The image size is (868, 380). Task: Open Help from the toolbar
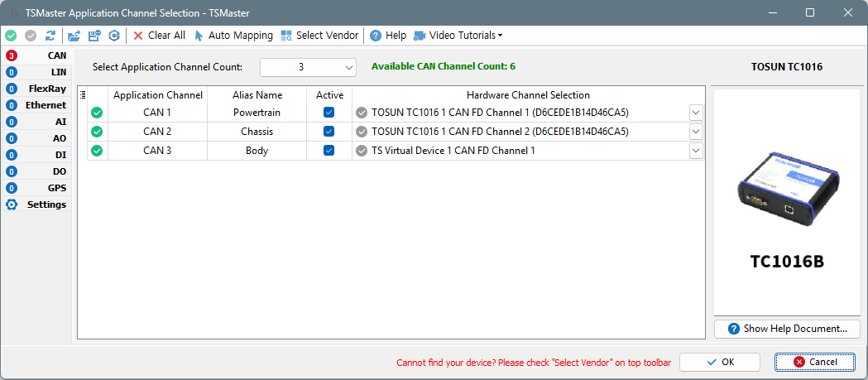pyautogui.click(x=388, y=36)
